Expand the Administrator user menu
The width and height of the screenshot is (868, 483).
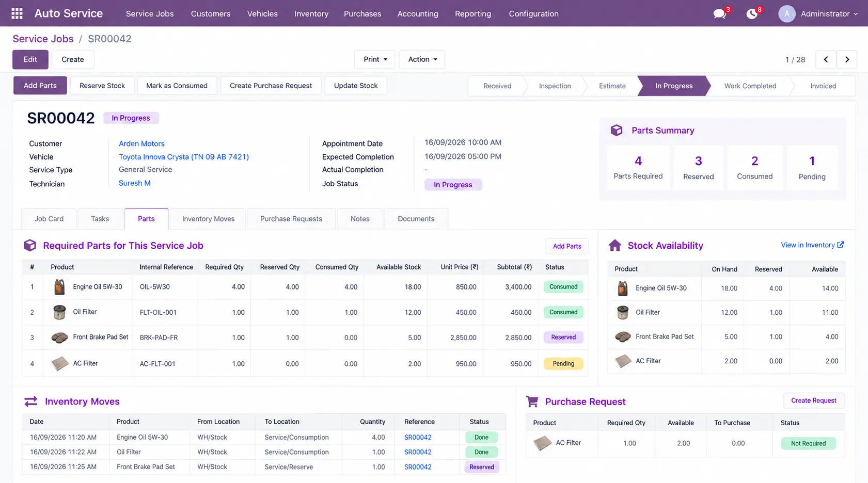point(829,14)
